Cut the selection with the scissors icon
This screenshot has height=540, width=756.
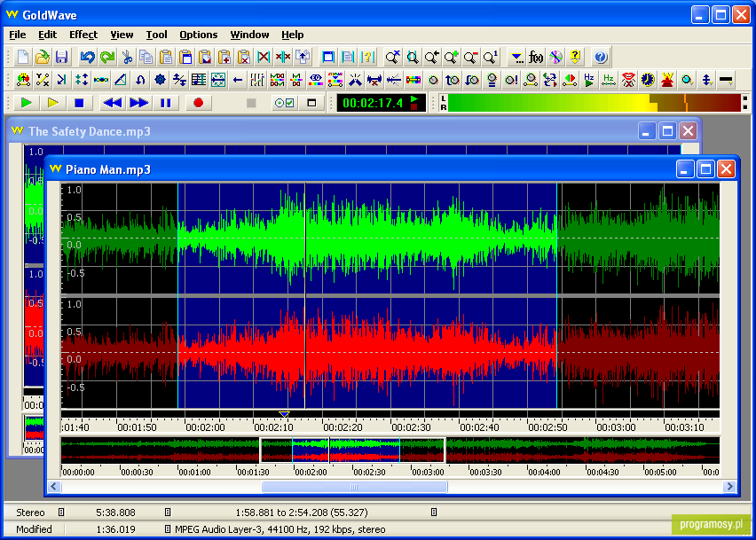point(127,58)
